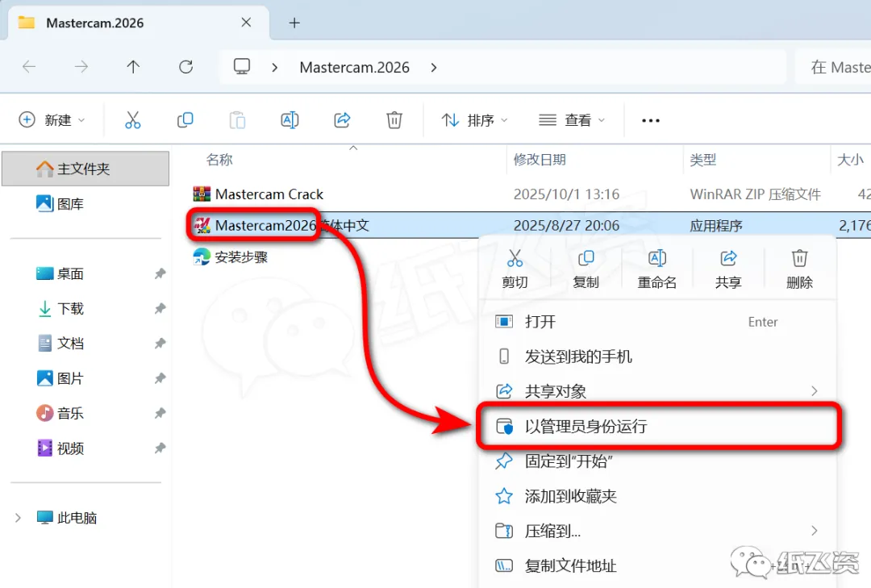
Task: Click the pin icon next to 图片
Action: pyautogui.click(x=160, y=378)
